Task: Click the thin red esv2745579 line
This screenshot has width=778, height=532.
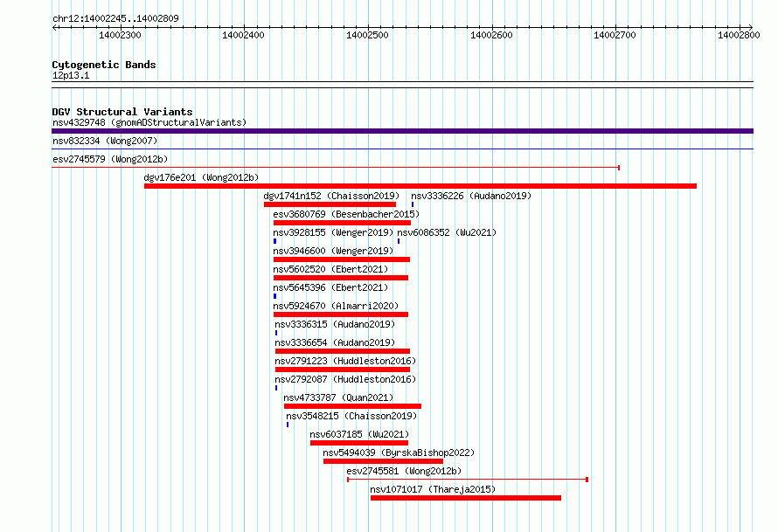Action: point(336,168)
